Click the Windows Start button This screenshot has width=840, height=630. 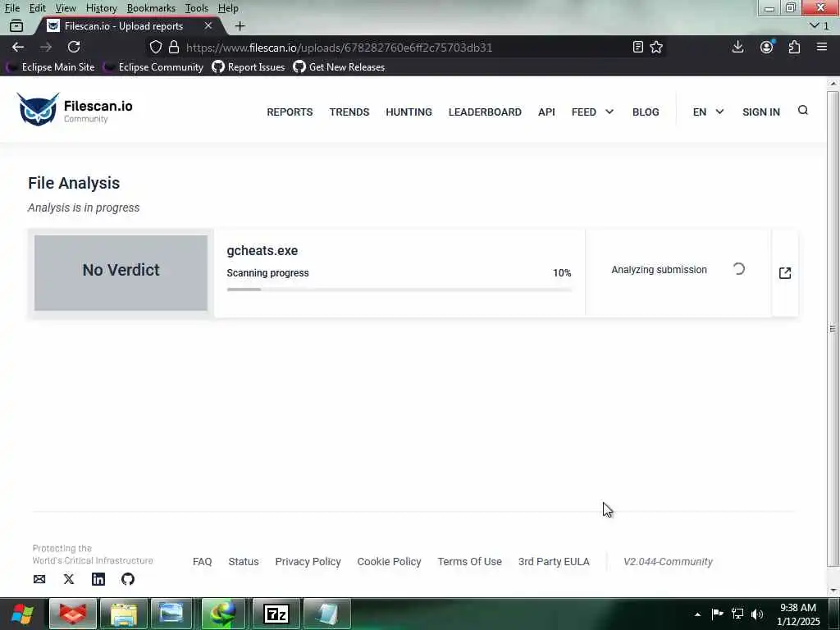(22, 614)
